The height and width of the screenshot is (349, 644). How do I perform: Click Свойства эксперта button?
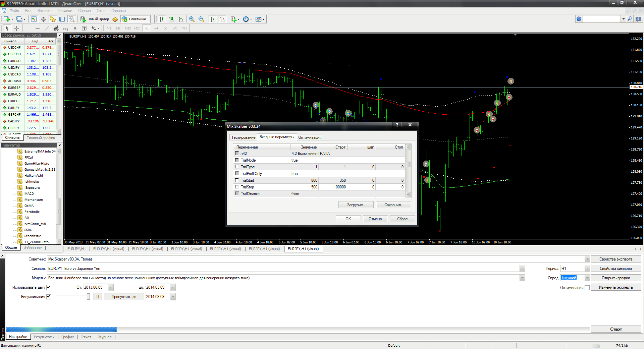pyautogui.click(x=616, y=259)
